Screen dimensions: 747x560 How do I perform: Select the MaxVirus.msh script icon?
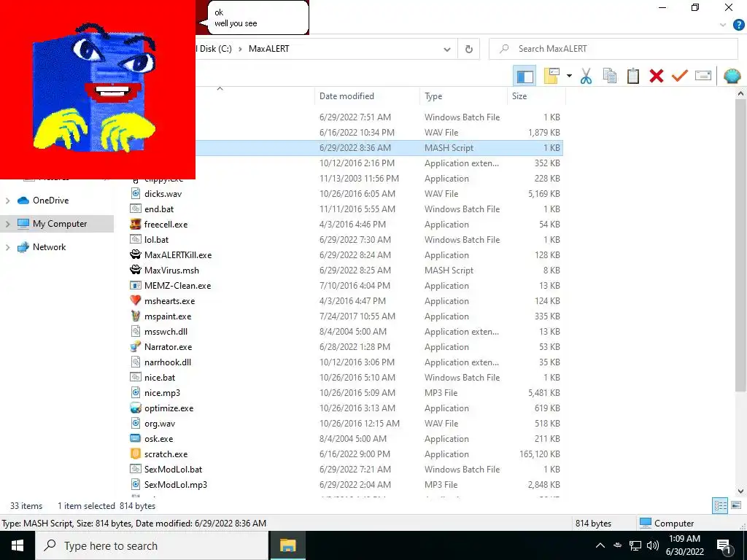[136, 270]
